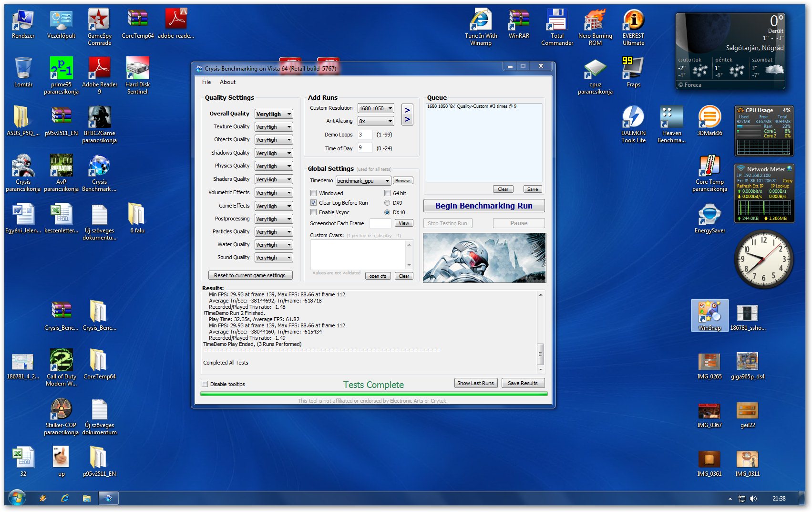The image size is (812, 512).
Task: Open BFBC2Game shortcut icon
Action: click(x=99, y=124)
